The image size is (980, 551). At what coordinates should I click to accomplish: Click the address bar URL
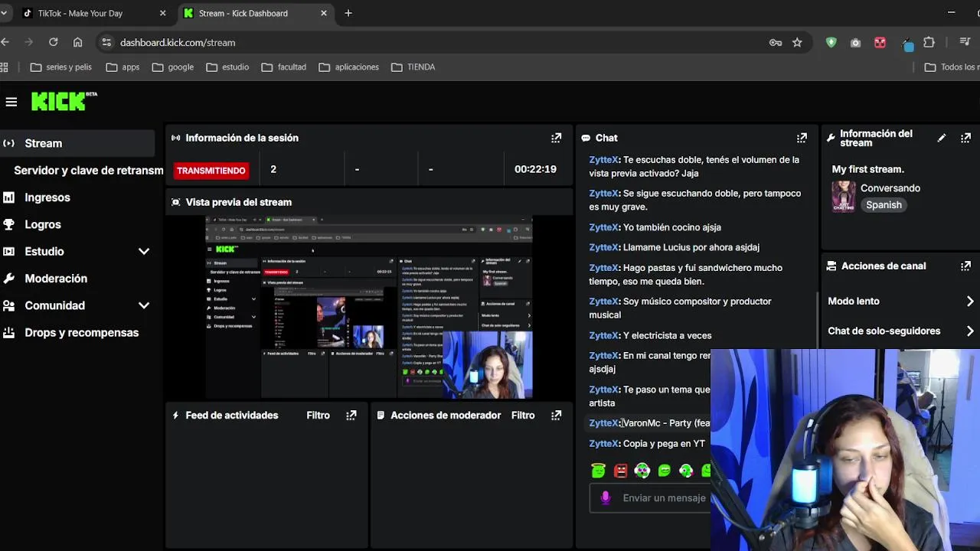(x=178, y=42)
